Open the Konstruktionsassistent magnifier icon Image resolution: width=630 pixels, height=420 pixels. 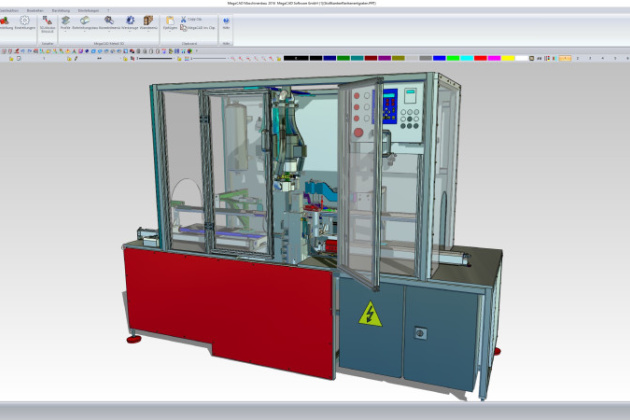(x=108, y=21)
